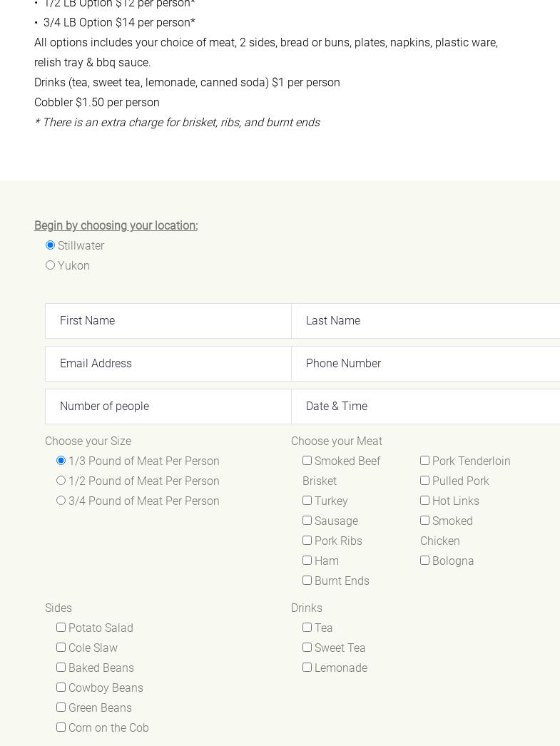This screenshot has height=746, width=560.
Task: Click the Phone Number input box
Action: [x=425, y=364]
